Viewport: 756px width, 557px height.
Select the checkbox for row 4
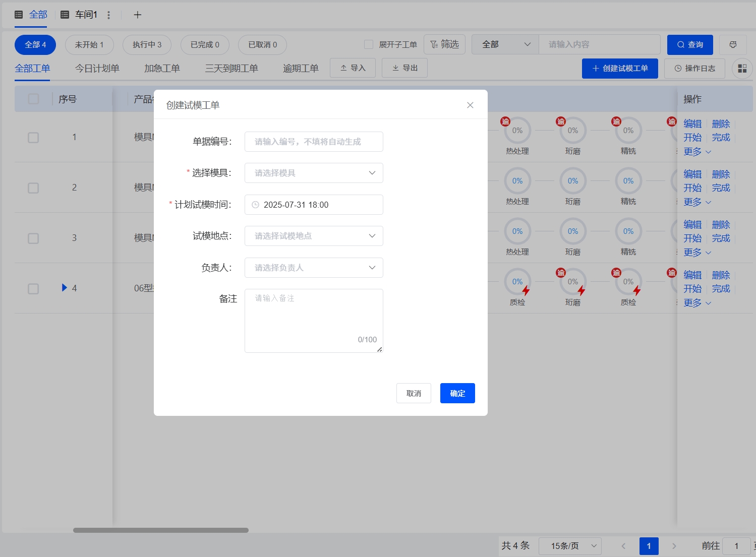33,288
